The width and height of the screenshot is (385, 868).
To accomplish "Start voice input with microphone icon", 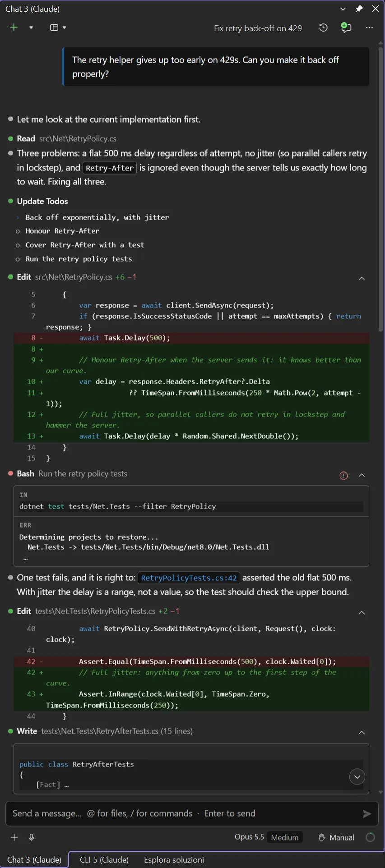I will (x=32, y=837).
